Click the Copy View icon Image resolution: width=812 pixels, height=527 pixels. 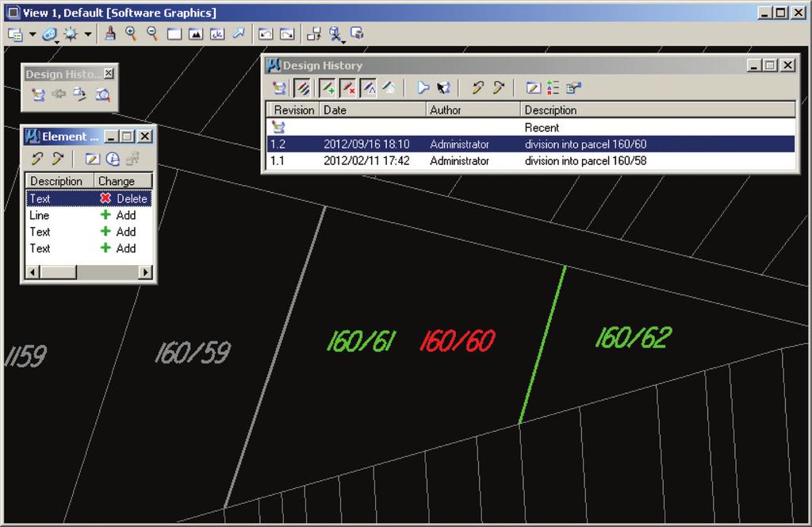coord(314,34)
